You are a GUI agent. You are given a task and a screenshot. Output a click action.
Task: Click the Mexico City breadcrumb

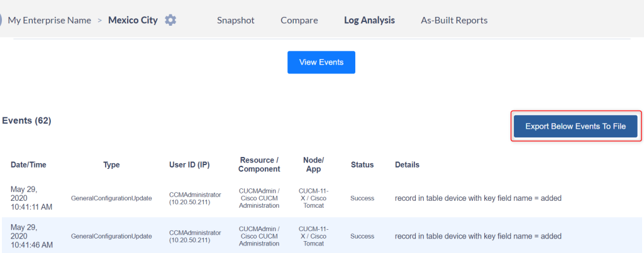(x=133, y=20)
